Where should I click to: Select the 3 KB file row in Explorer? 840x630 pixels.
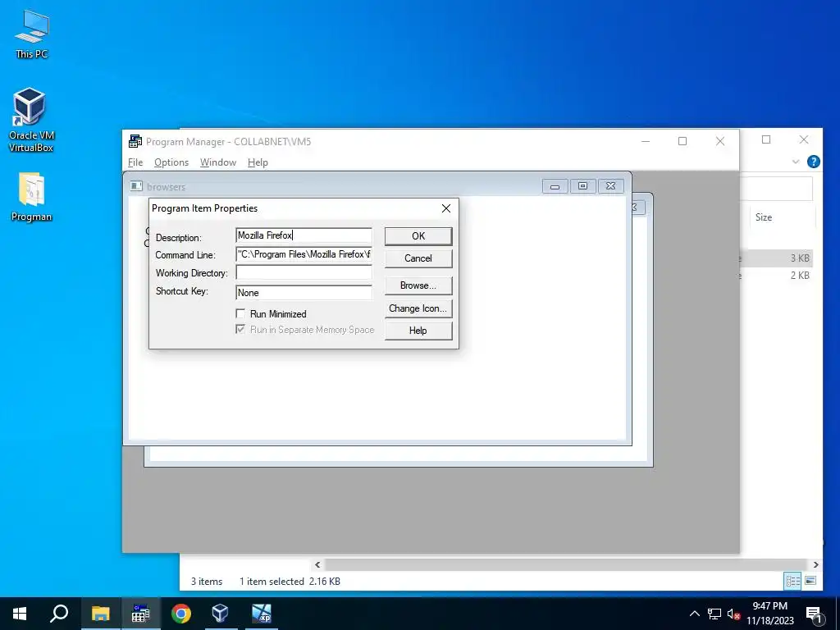pyautogui.click(x=776, y=258)
